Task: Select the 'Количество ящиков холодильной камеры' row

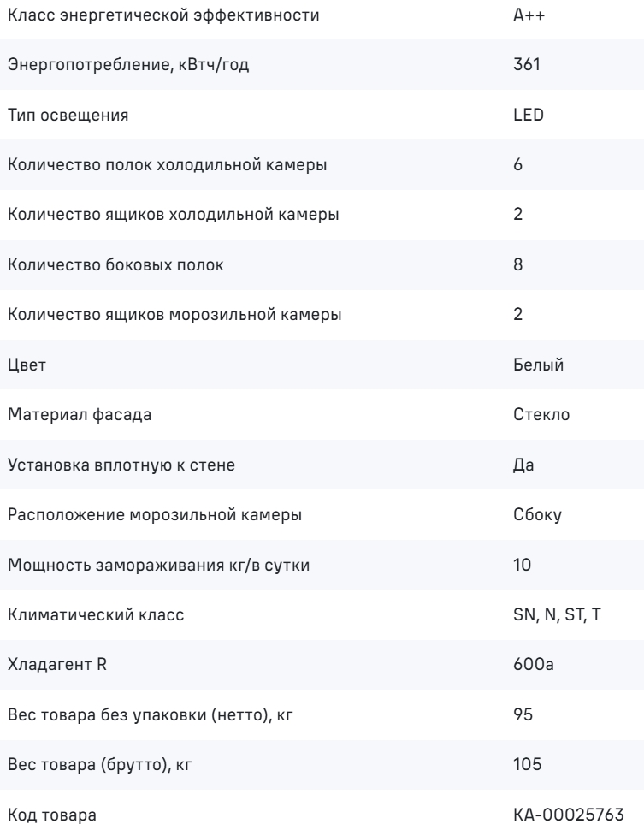Action: point(322,215)
